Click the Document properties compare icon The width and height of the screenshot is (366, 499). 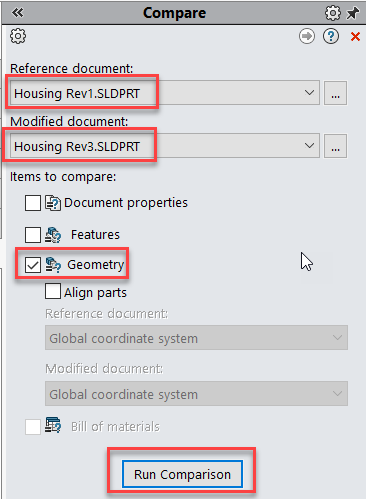coord(53,203)
